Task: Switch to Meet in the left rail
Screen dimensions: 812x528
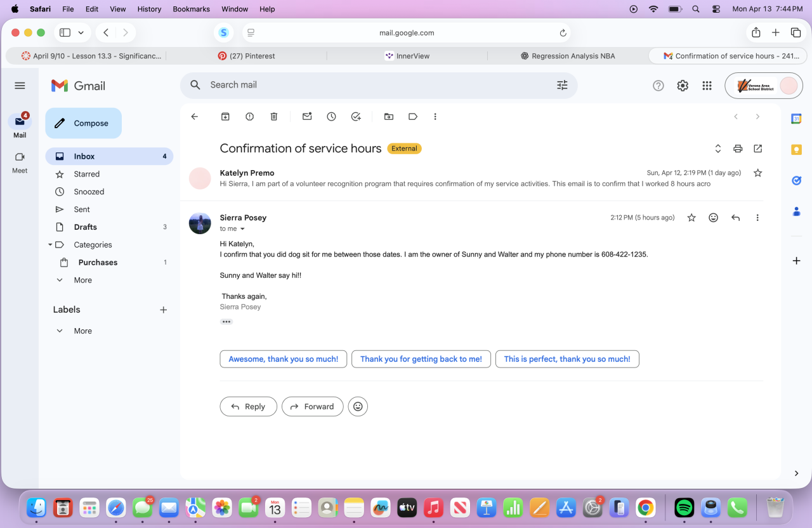Action: (20, 162)
